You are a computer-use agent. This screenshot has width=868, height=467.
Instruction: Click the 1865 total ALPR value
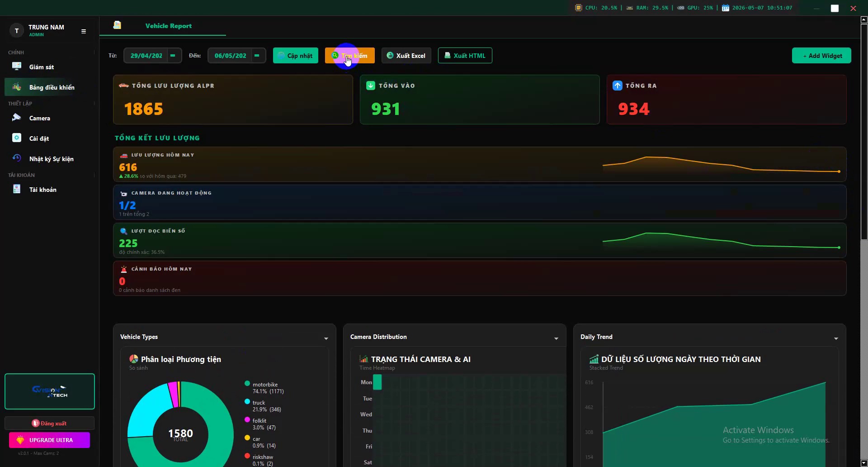144,109
